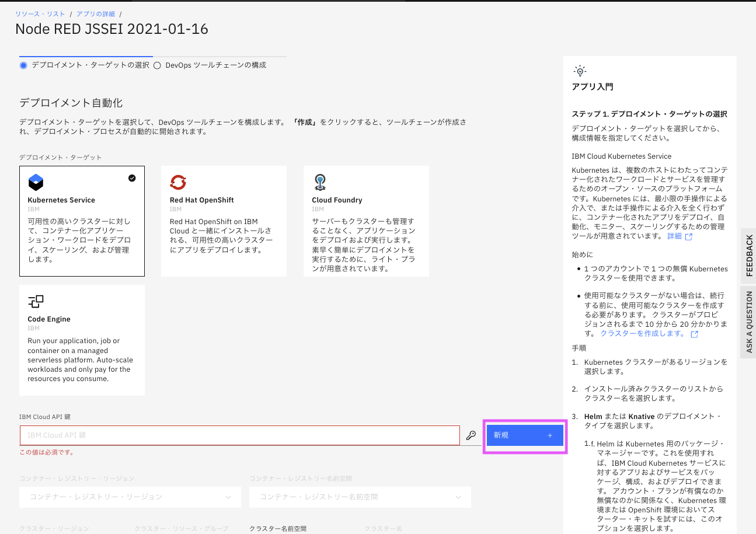Click ステップ 1. デプロイメント・ターゲットの選択 heading
The width and height of the screenshot is (756, 534).
pos(649,114)
